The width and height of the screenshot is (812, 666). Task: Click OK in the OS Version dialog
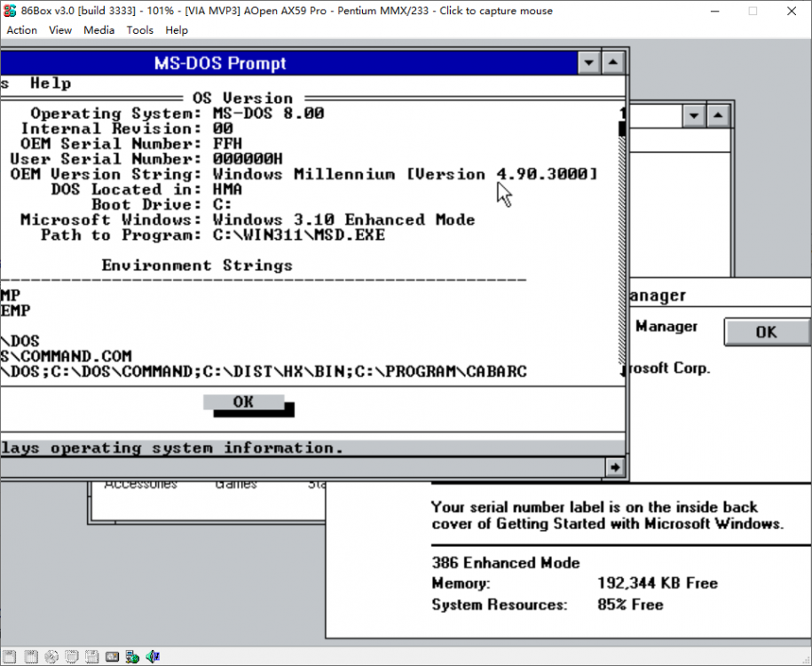coord(241,401)
